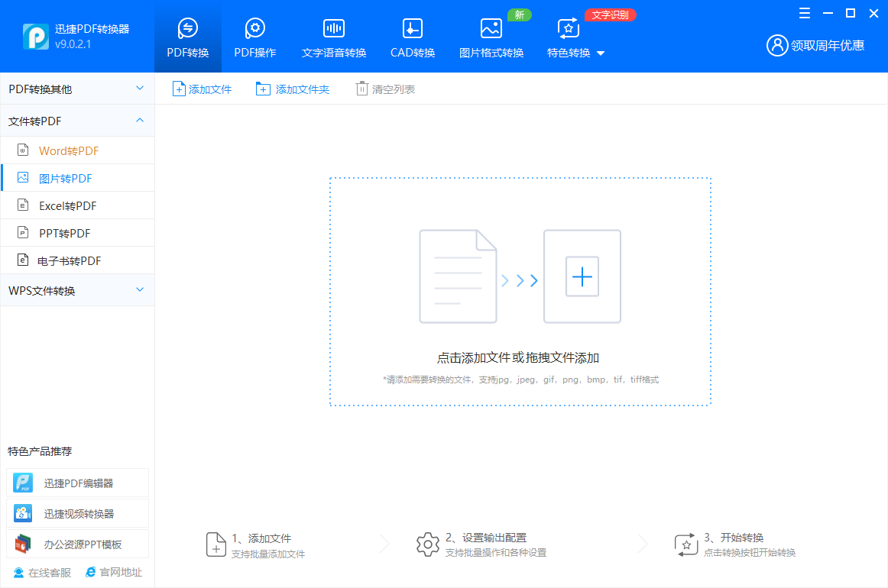Open the 图片格式转换 tab

[491, 37]
